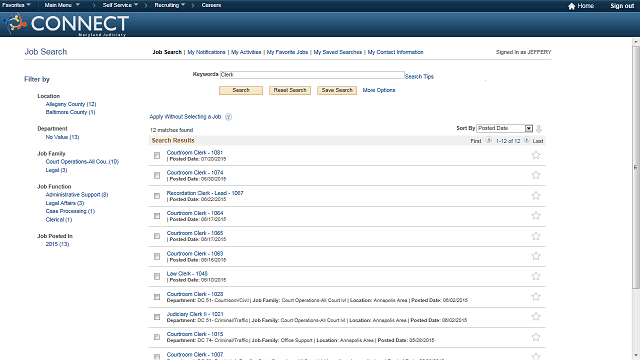
Task: Open the Careers breadcrumb item
Action: point(211,5)
